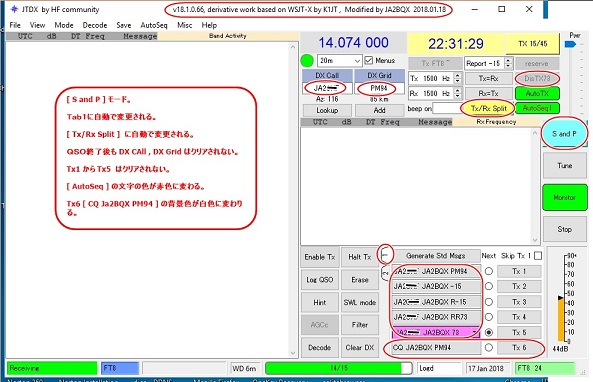Screen dimensions: 593x382
Task: Click the DX Call input field
Action: pyautogui.click(x=327, y=88)
